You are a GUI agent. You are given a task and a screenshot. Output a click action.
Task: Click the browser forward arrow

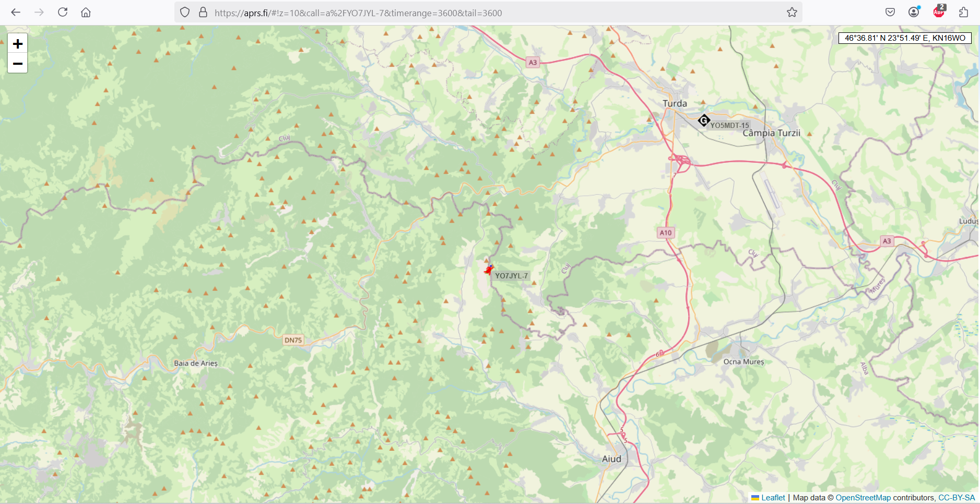pyautogui.click(x=39, y=12)
